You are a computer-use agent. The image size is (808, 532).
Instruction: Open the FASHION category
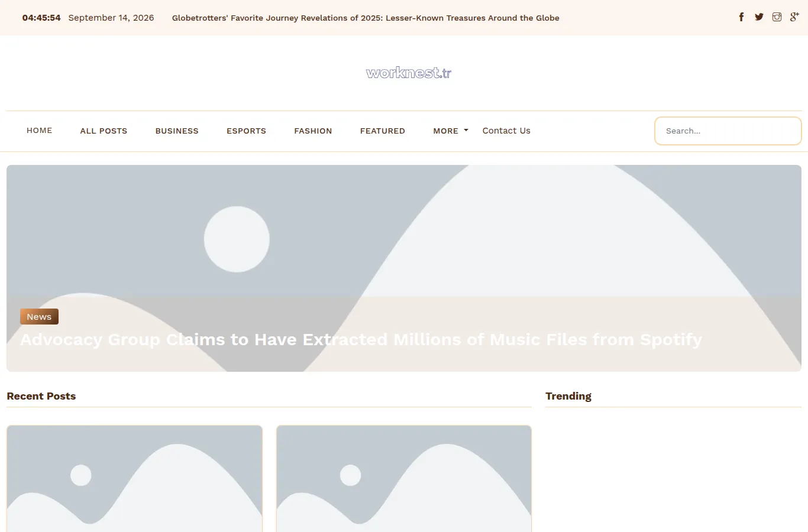click(x=313, y=131)
